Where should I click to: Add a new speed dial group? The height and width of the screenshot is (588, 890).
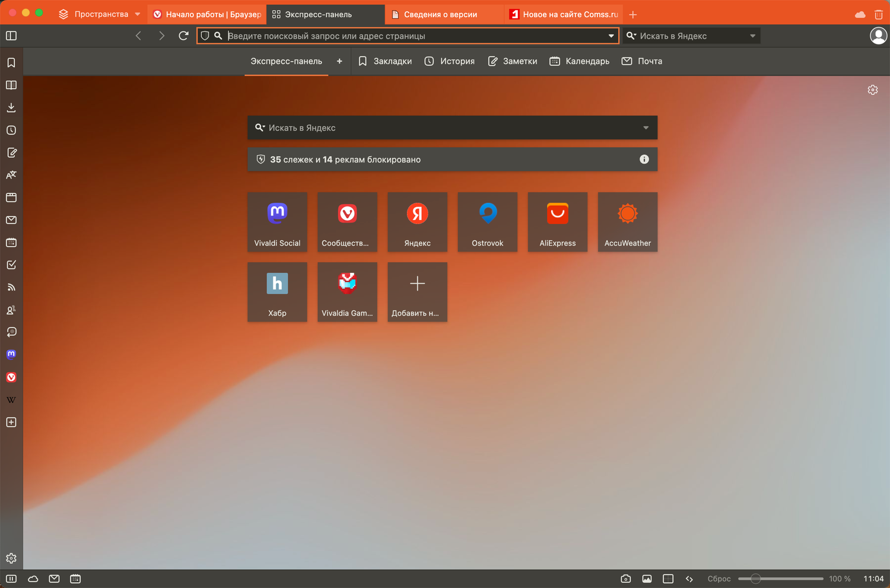[x=339, y=61]
